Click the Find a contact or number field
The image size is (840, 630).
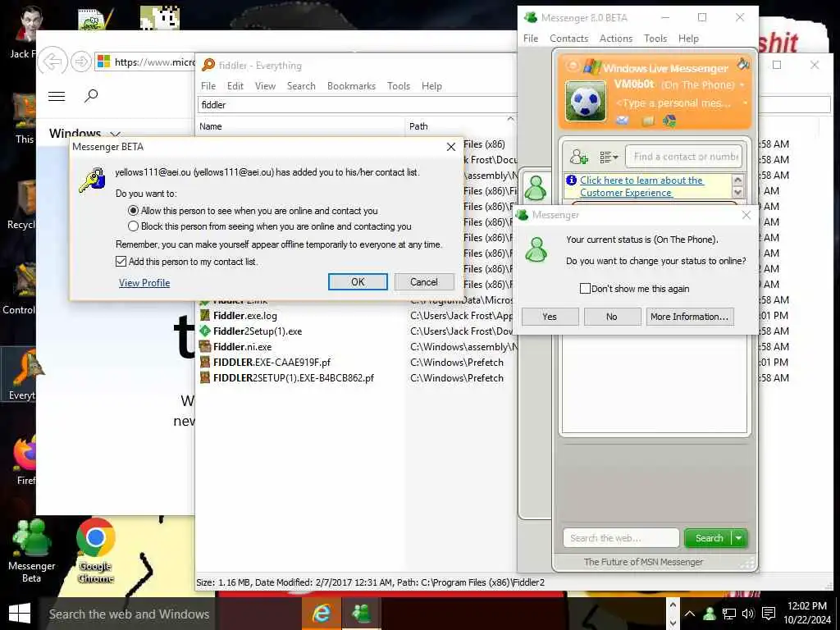684,157
